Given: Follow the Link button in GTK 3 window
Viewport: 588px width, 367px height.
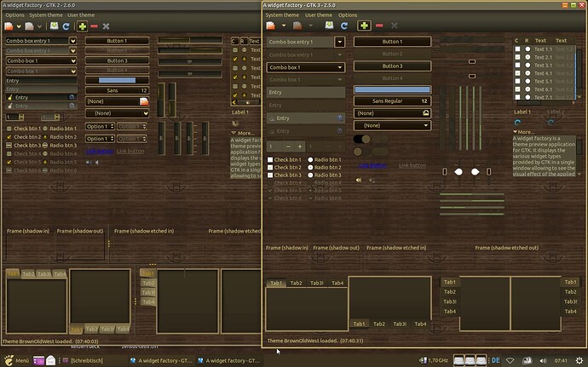Looking at the screenshot, I should coord(372,165).
